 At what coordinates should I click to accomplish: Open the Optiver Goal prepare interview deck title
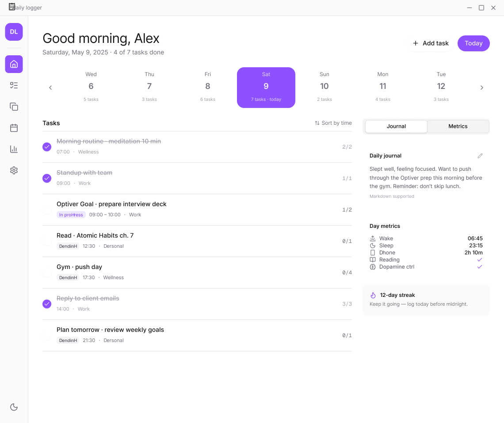point(111,204)
